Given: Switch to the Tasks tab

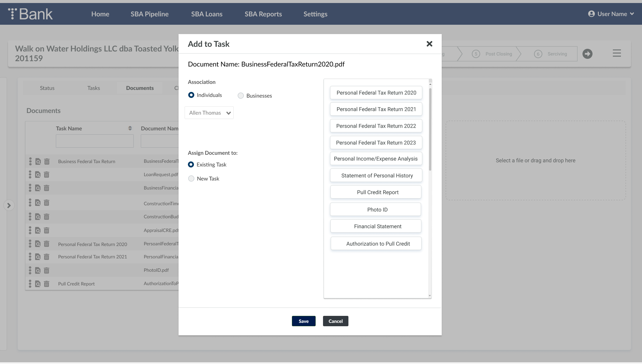Looking at the screenshot, I should (x=94, y=88).
